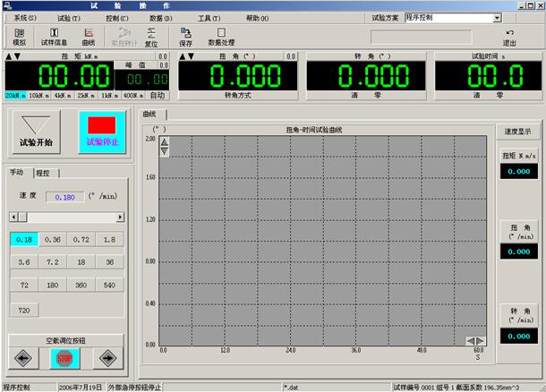Click the X-axis scale right arrow on chart

coord(481,341)
